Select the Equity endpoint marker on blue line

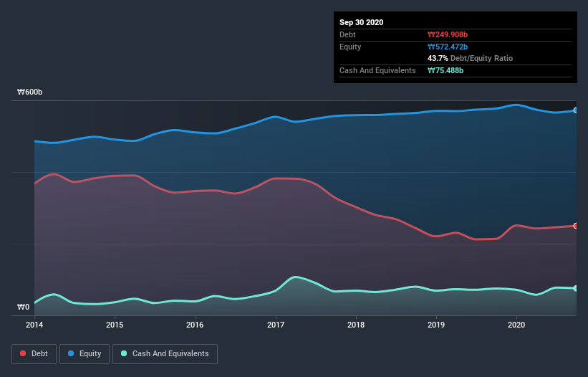576,110
